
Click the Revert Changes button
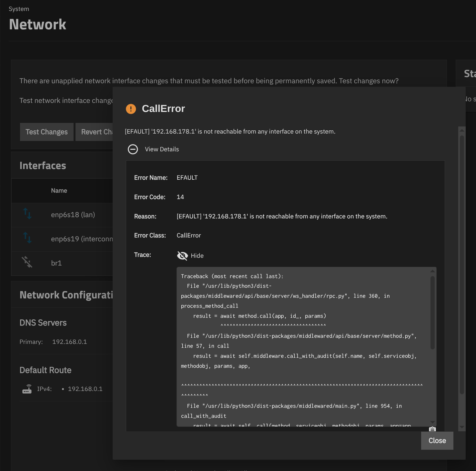pyautogui.click(x=94, y=132)
